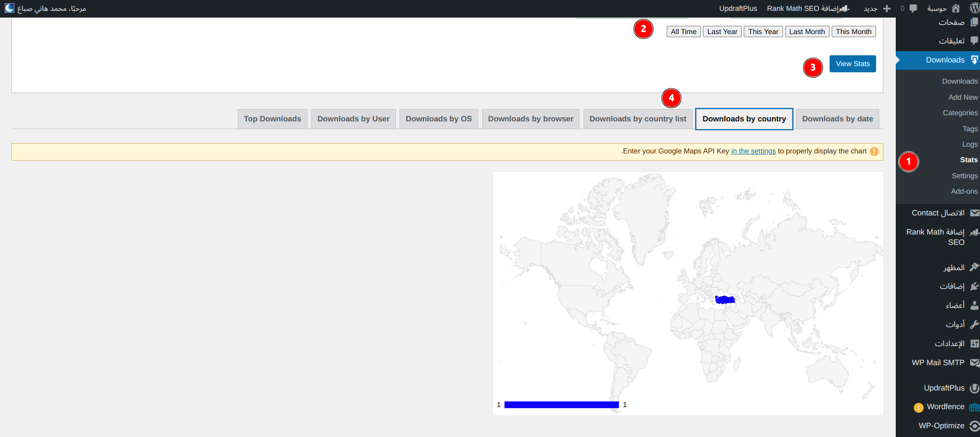Click the highlighted blue Turkey on map
This screenshot has height=437, width=980.
[x=725, y=300]
